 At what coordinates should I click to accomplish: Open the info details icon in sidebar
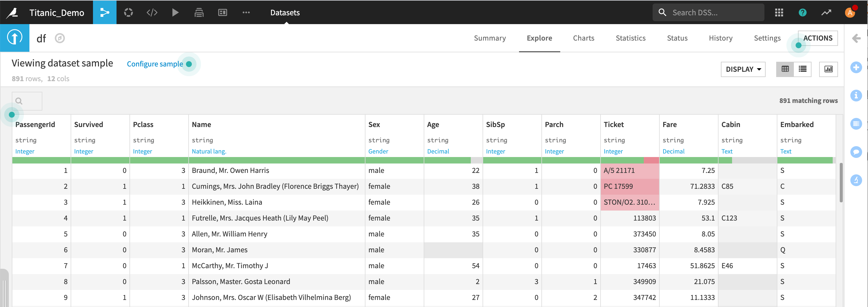click(x=856, y=96)
